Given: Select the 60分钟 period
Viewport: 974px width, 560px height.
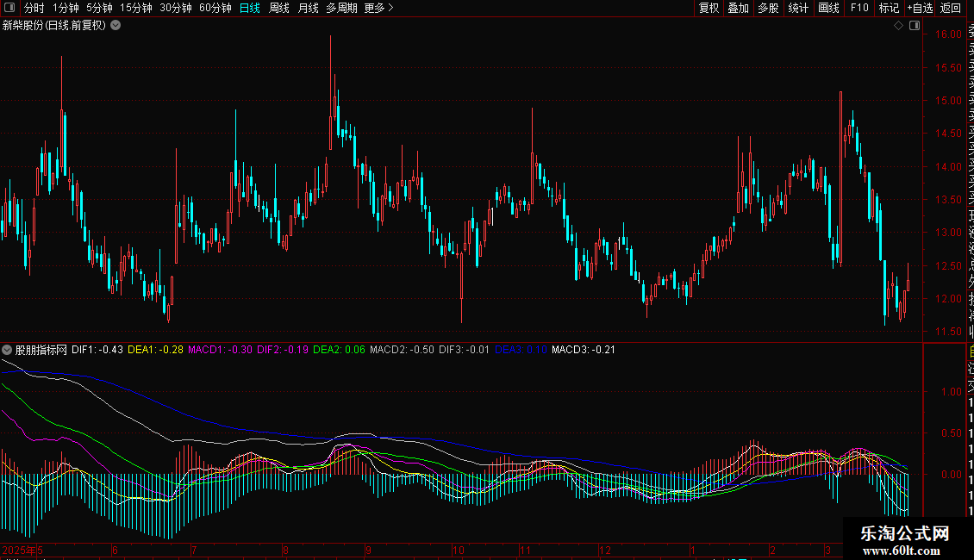Looking at the screenshot, I should tap(215, 8).
